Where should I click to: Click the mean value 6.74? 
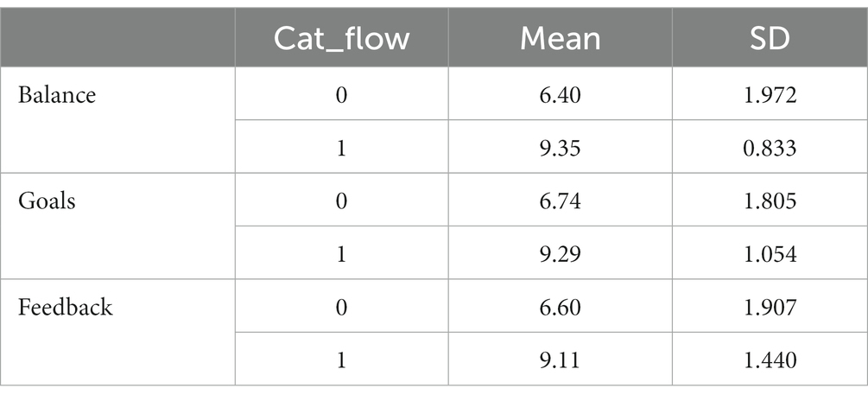click(x=561, y=200)
